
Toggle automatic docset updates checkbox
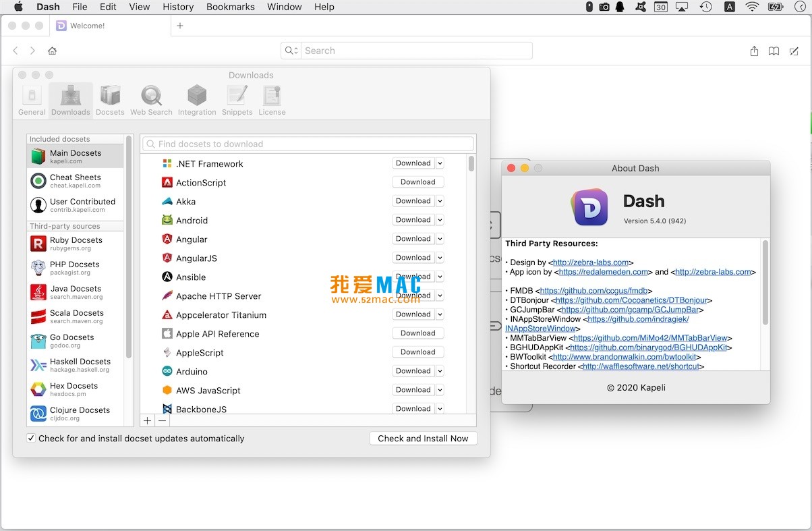click(31, 438)
